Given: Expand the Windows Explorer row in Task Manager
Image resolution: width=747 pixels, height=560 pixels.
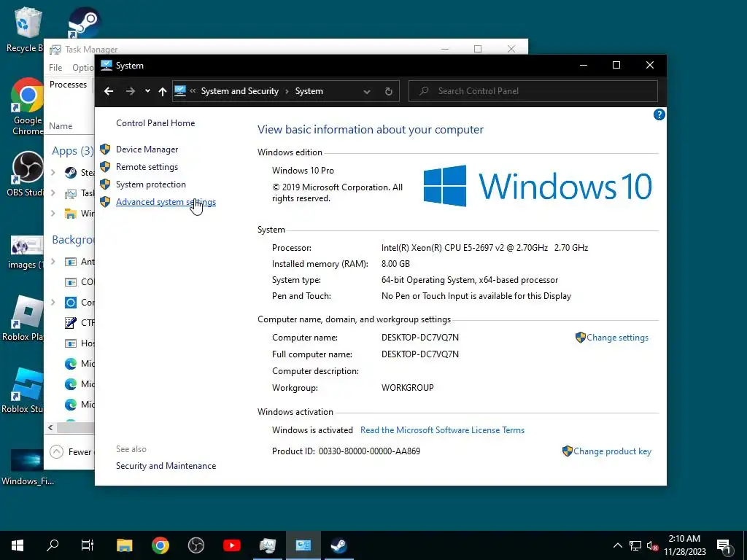Looking at the screenshot, I should click(x=53, y=214).
